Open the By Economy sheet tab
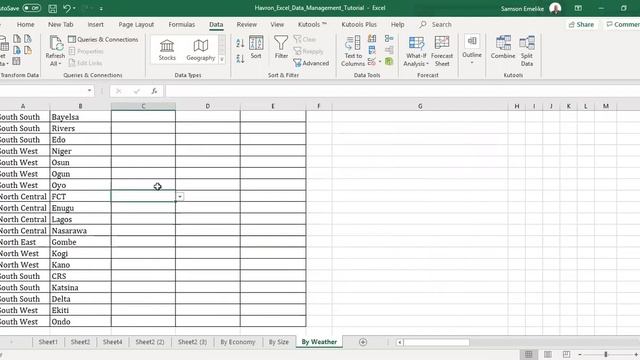 [238, 342]
